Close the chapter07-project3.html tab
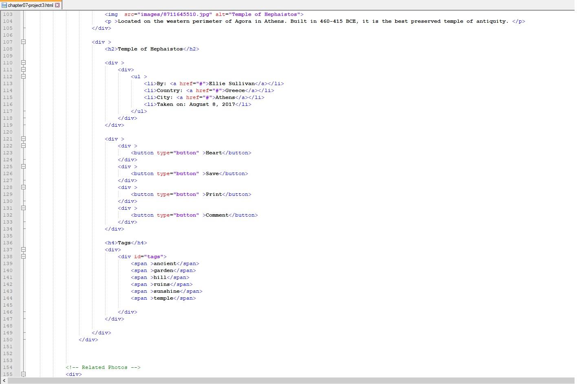The height and width of the screenshot is (384, 588). pos(57,5)
